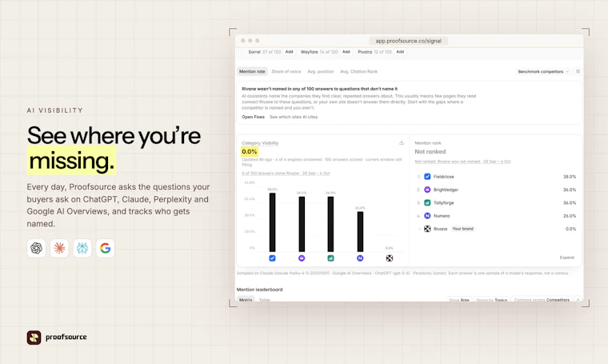Click the Sorrel competitor name

click(254, 51)
